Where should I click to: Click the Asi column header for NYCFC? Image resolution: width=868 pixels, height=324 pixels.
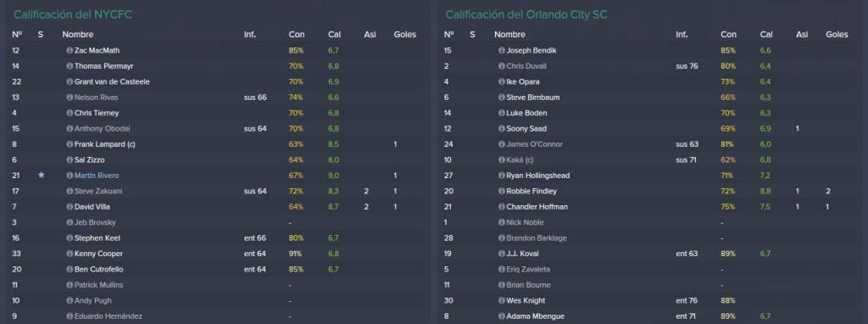click(370, 34)
